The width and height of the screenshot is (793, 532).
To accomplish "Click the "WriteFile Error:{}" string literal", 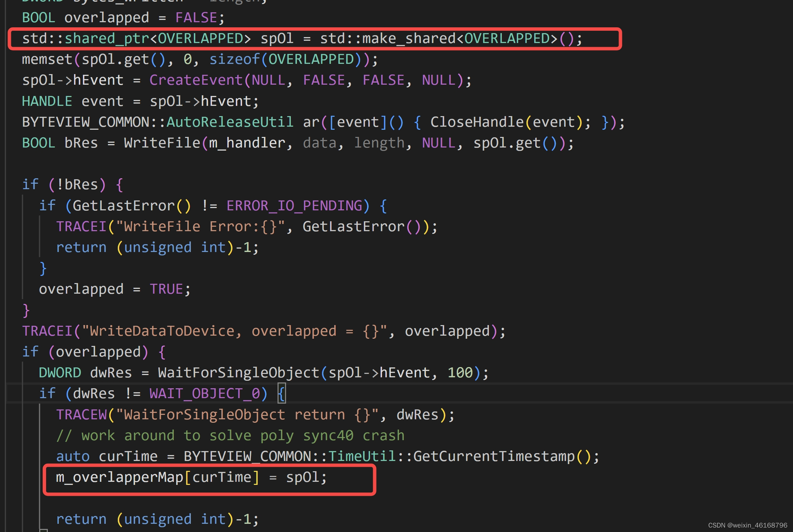I will point(200,227).
